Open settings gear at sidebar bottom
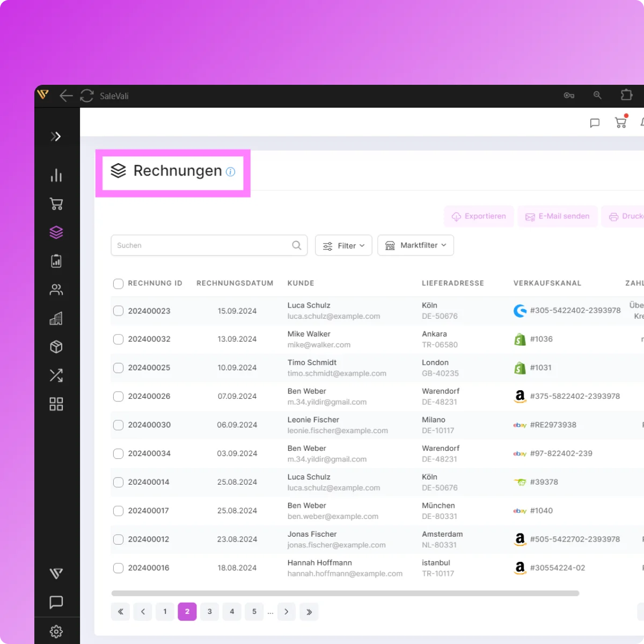 [x=56, y=632]
